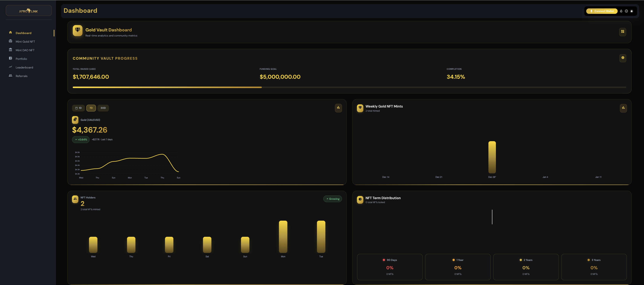644x285 pixels.
Task: Toggle light mode with the sun icon
Action: pos(632,11)
